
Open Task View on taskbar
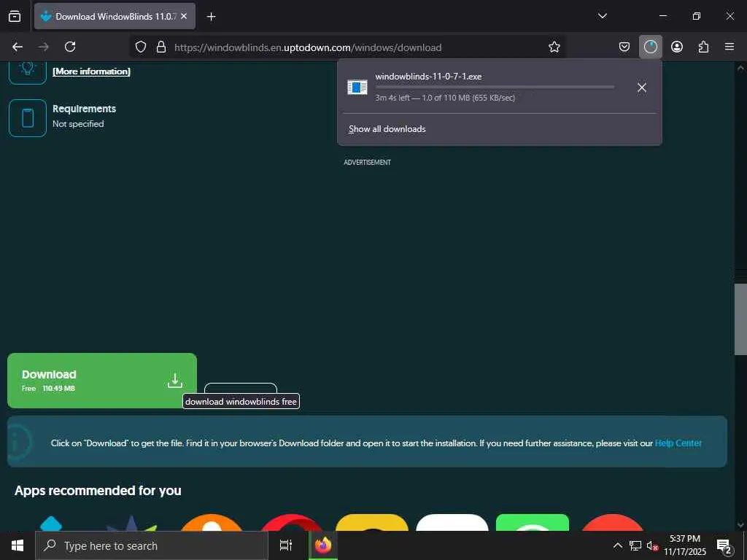[286, 545]
